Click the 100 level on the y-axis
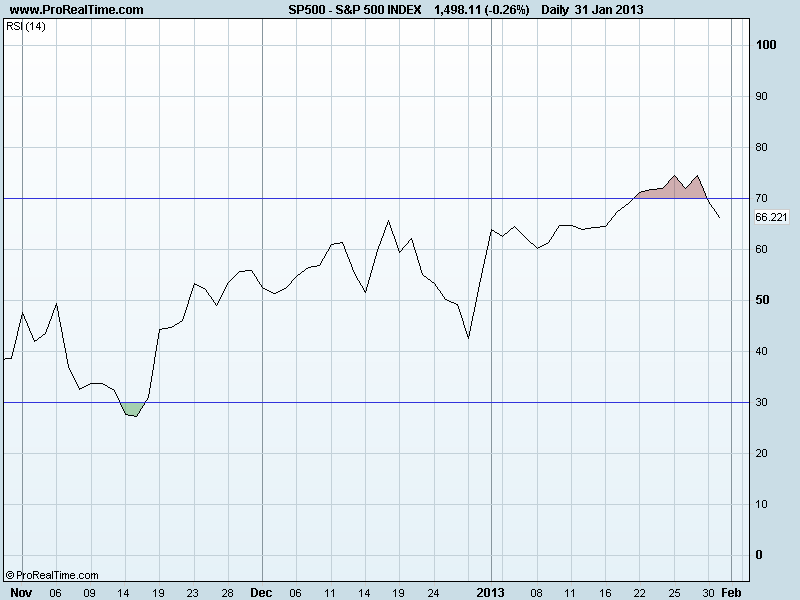800x600 pixels. click(766, 45)
